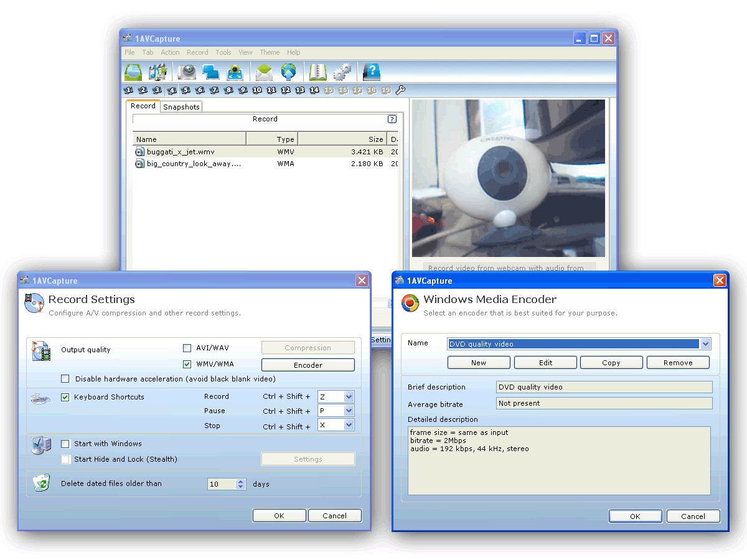Click the Encoder button
The height and width of the screenshot is (560, 747).
pos(308,365)
